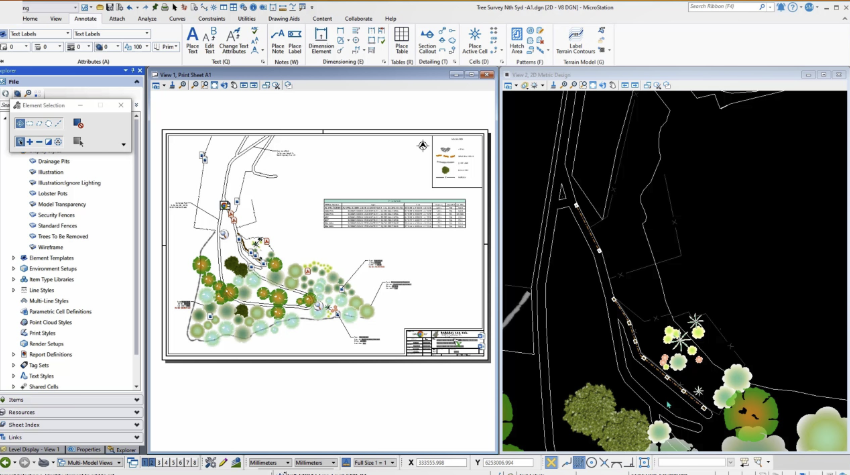This screenshot has height=475, width=850.
Task: Open the Home ribbon tab
Action: 30,18
